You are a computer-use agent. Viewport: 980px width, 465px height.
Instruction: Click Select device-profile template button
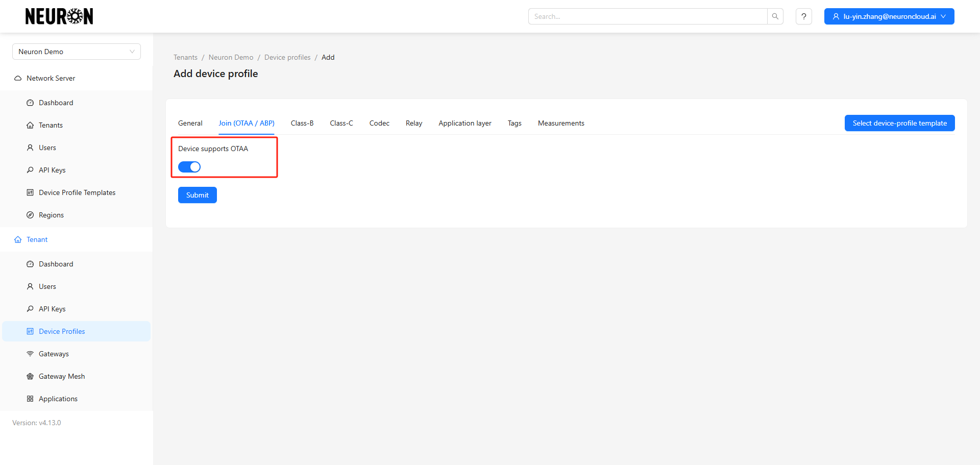coord(899,123)
